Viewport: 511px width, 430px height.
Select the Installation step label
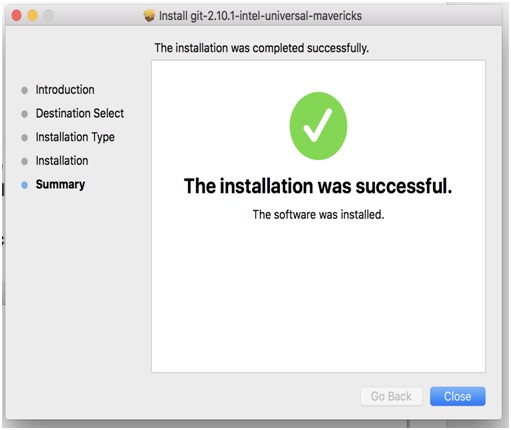(x=62, y=161)
